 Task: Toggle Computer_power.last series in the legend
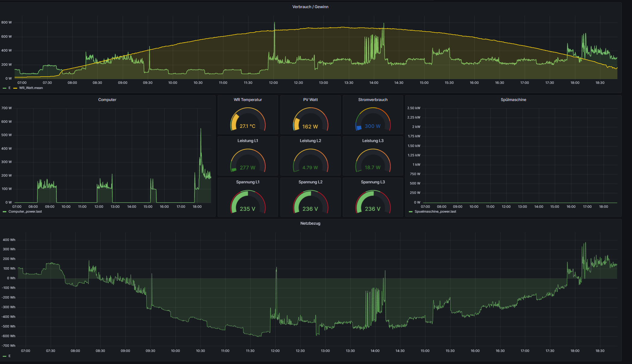point(25,211)
